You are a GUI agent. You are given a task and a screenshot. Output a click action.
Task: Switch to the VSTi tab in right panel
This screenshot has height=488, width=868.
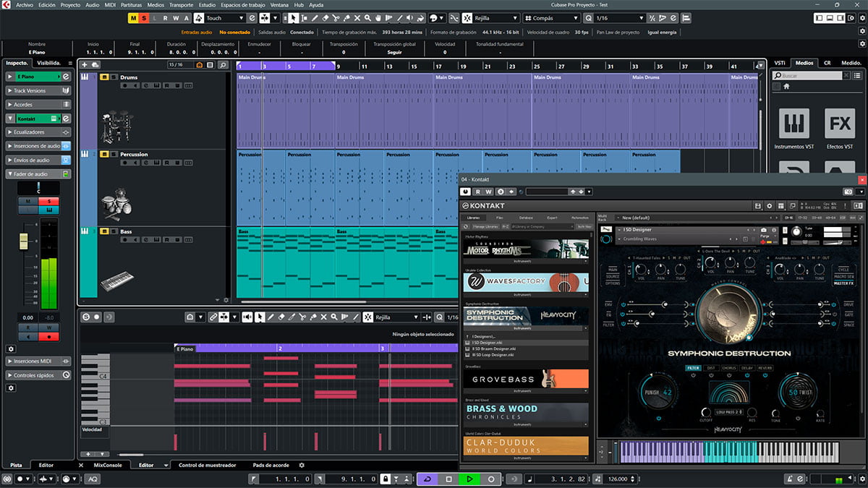(780, 63)
